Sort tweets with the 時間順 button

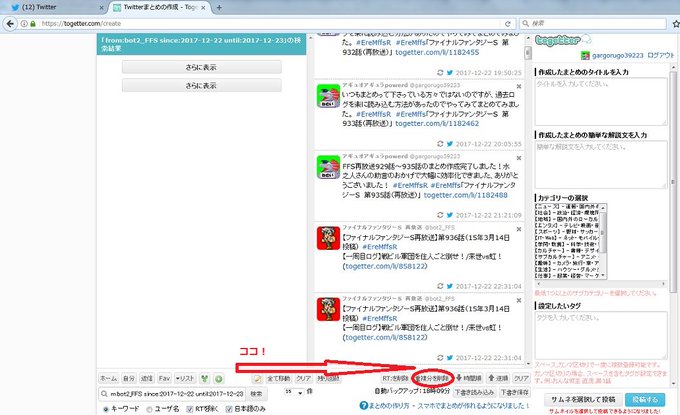(x=469, y=379)
